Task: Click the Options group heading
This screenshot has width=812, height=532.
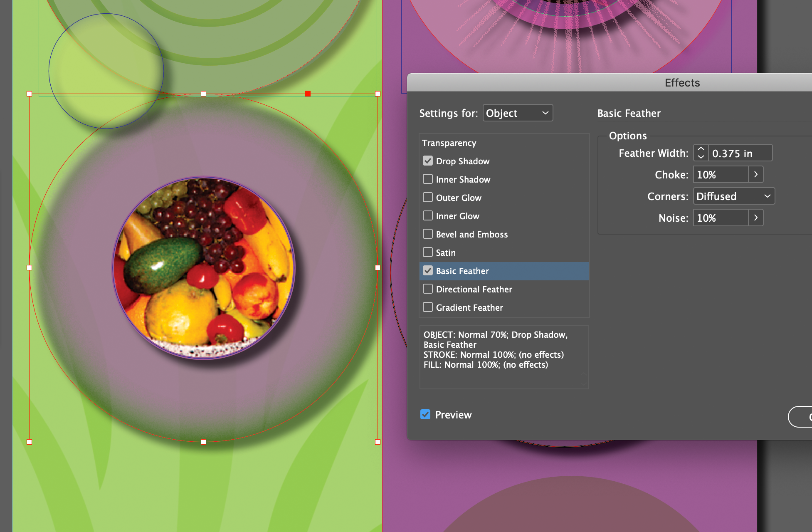Action: pyautogui.click(x=628, y=136)
